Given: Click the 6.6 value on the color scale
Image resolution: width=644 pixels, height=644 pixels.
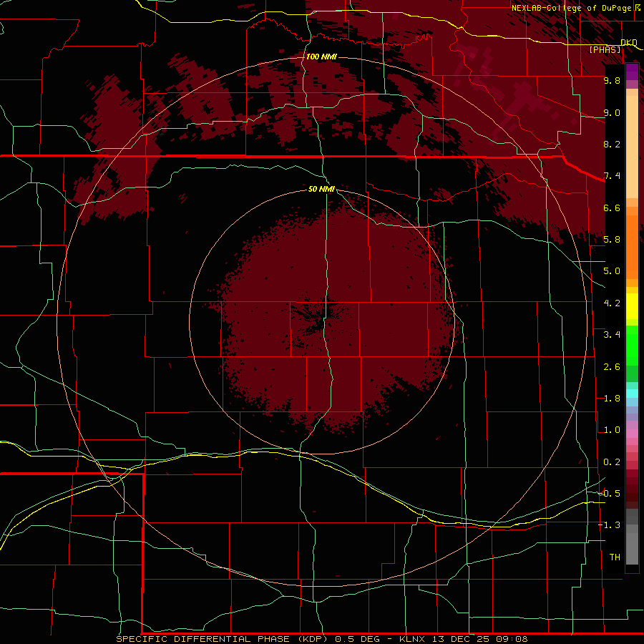Looking at the screenshot, I should point(612,208).
